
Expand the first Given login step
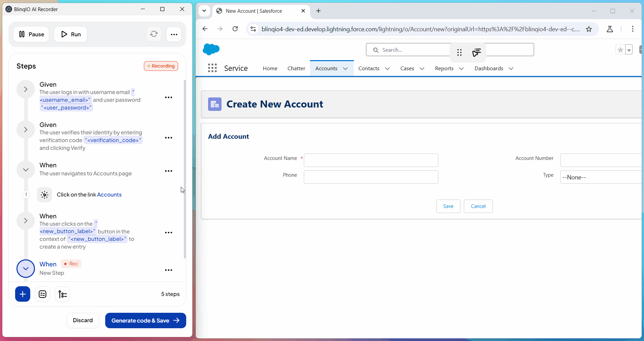(x=26, y=89)
